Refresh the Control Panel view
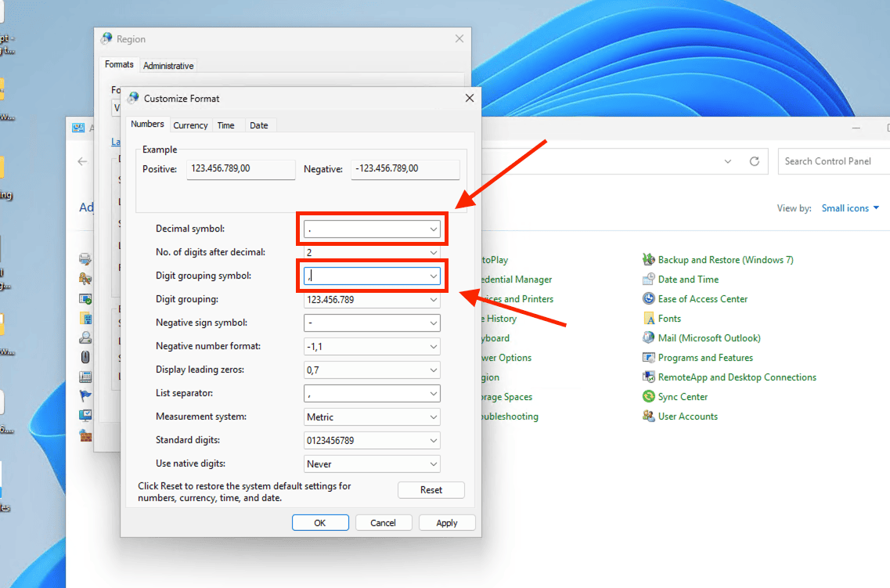This screenshot has height=588, width=890. (x=754, y=161)
